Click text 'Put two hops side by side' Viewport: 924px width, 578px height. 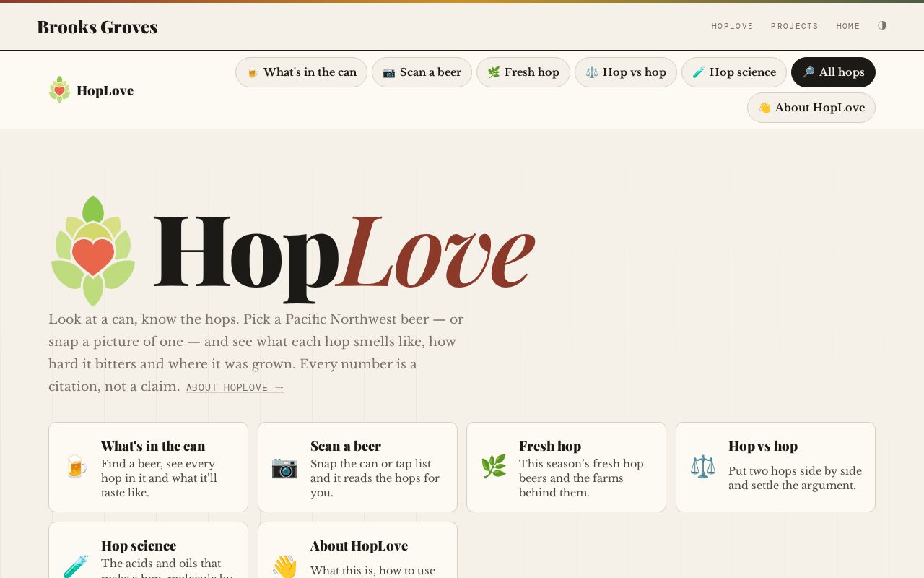[795, 471]
